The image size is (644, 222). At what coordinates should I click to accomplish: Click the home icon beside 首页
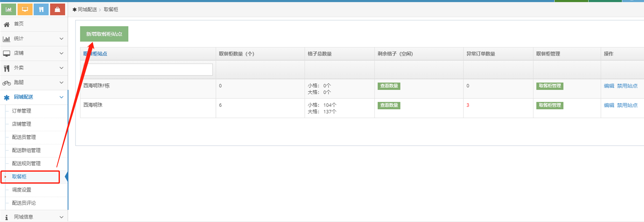[x=7, y=24]
